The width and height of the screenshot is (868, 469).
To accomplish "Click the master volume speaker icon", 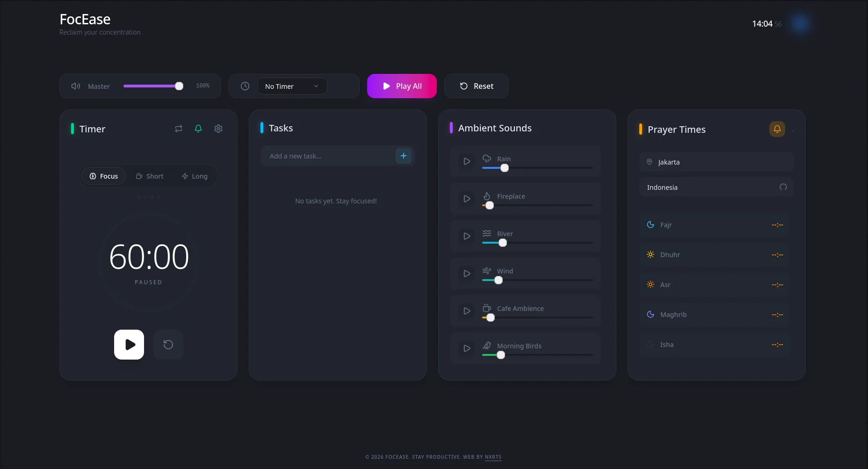I will tap(76, 86).
